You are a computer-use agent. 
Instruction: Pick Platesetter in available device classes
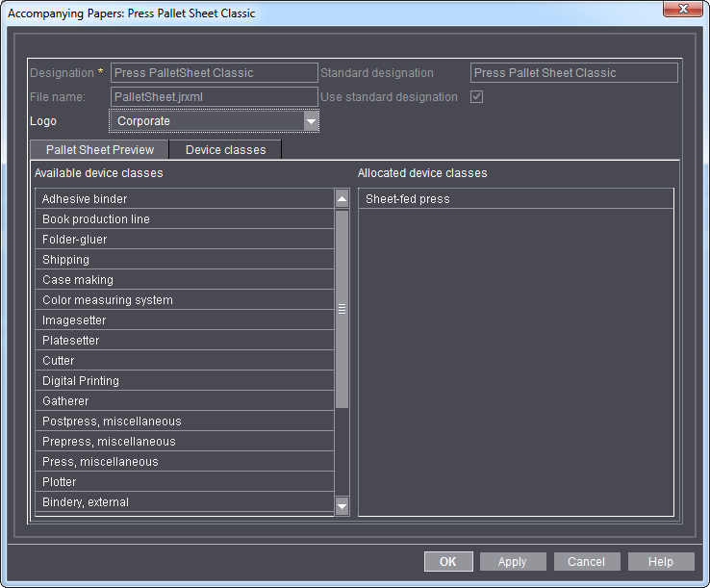pos(185,341)
